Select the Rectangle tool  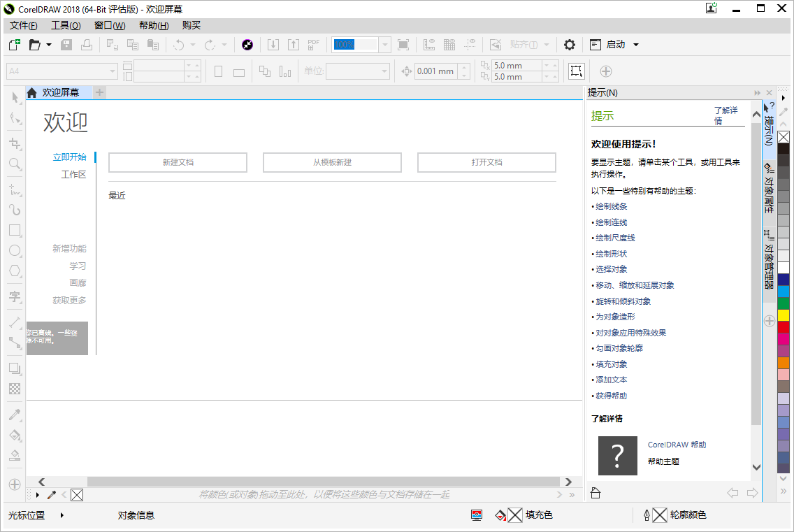(x=15, y=231)
